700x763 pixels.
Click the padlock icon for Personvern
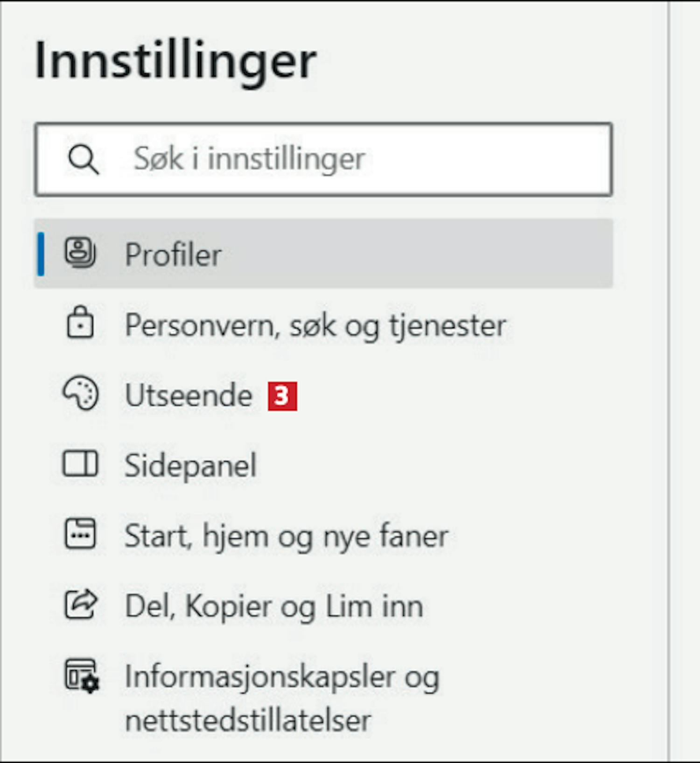tap(80, 322)
